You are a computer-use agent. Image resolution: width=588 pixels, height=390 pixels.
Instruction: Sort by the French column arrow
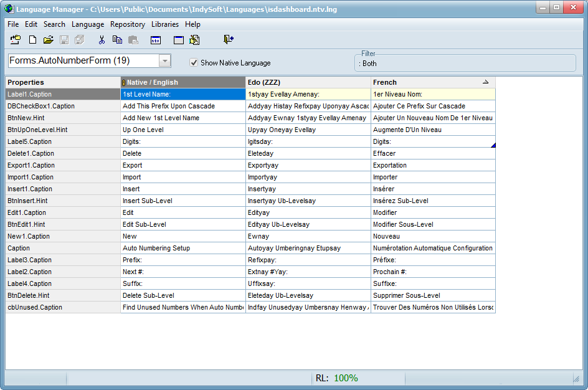485,82
